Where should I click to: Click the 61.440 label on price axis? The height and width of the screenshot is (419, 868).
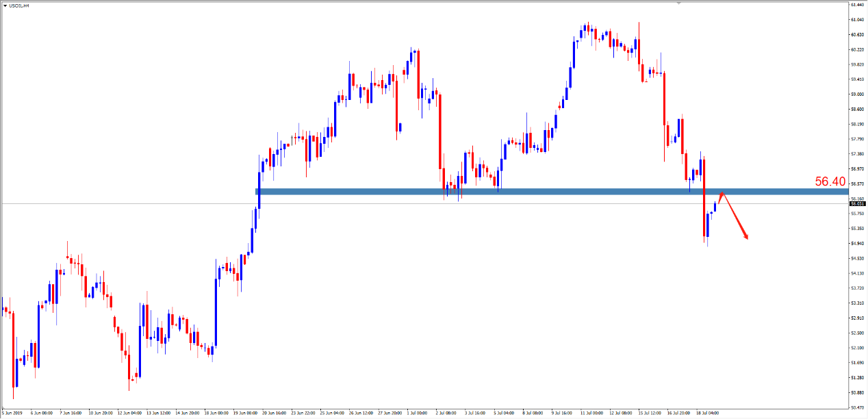click(856, 4)
